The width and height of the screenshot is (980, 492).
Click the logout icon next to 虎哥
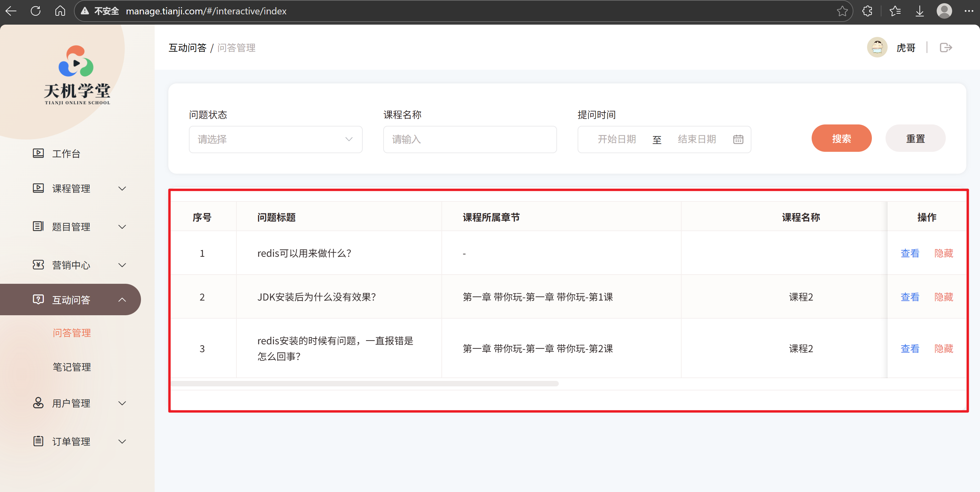(x=945, y=48)
